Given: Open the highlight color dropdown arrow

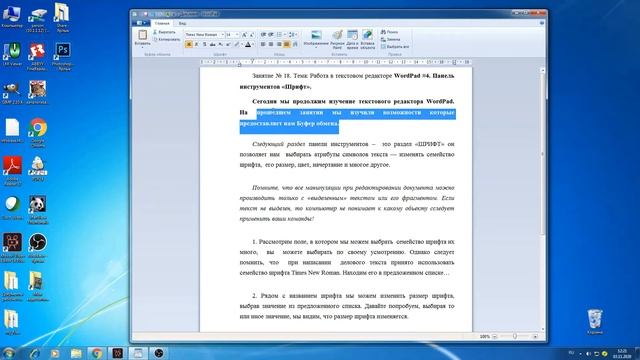Looking at the screenshot, I should coord(242,44).
